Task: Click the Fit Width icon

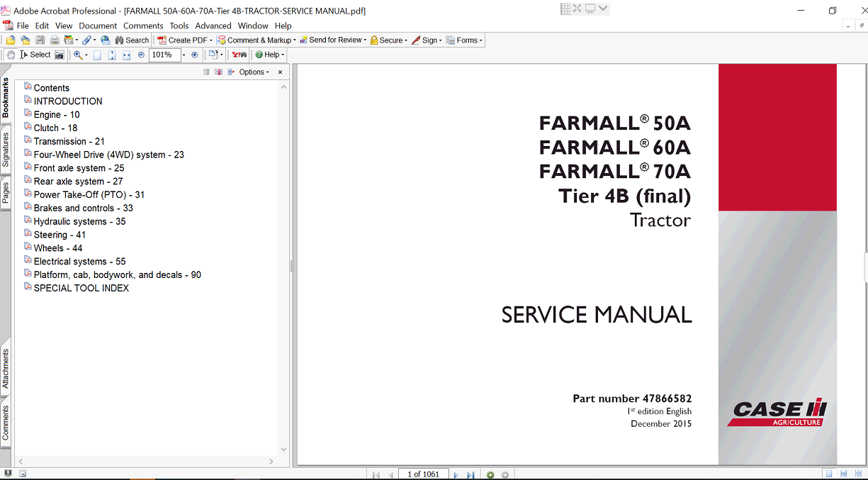Action: 126,55
